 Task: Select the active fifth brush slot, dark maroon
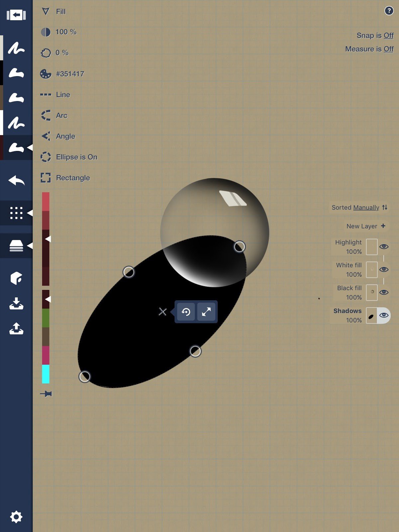coord(16,148)
